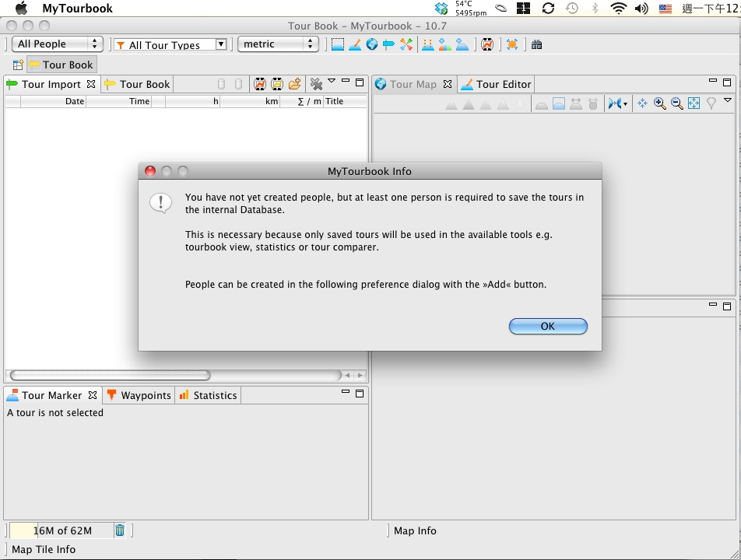The height and width of the screenshot is (560, 741).
Task: Maximize the Tour Map panel
Action: click(727, 82)
